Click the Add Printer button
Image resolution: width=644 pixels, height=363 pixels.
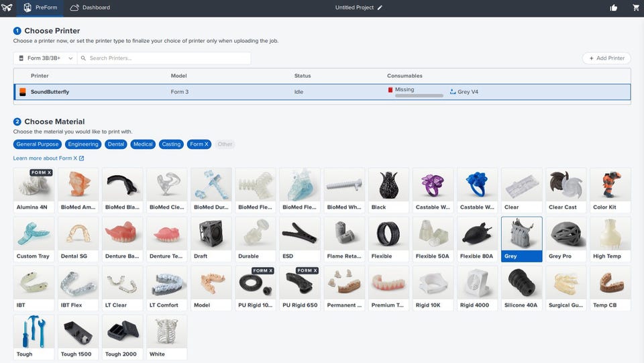pyautogui.click(x=606, y=58)
